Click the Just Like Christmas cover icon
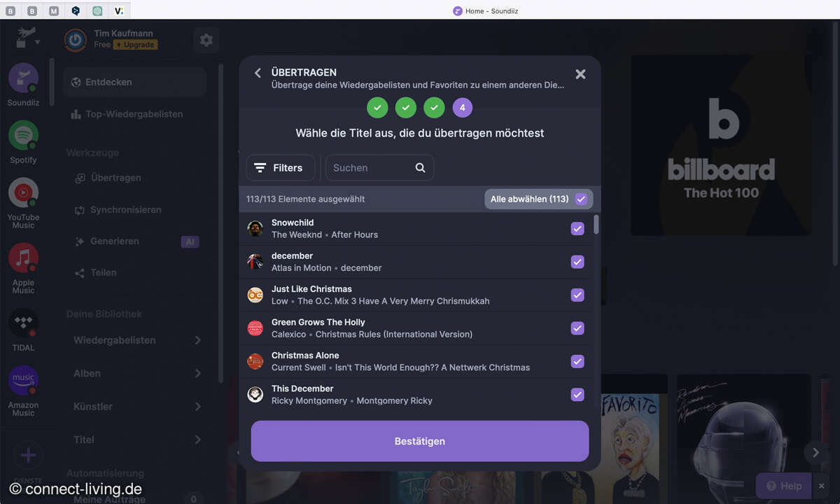Screen dimensions: 840x504 (255, 295)
